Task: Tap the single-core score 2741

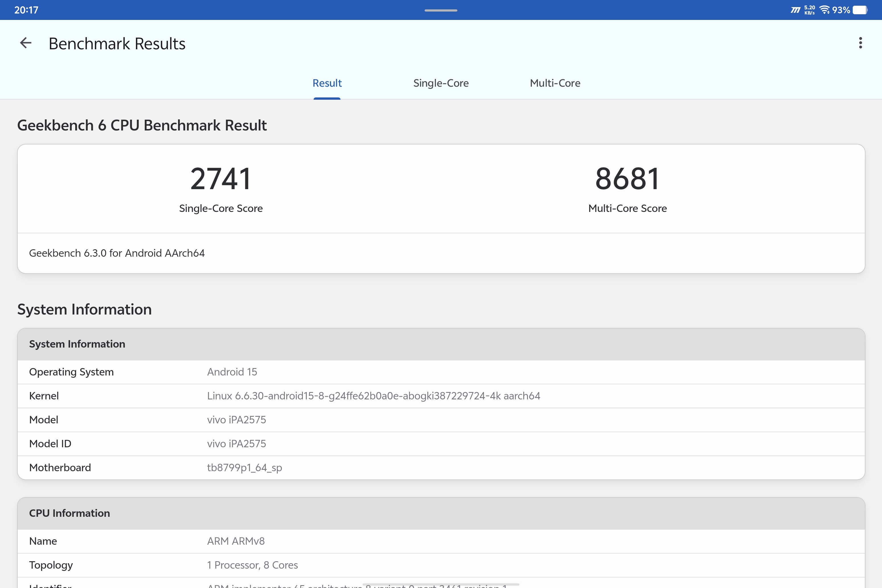Action: (220, 179)
